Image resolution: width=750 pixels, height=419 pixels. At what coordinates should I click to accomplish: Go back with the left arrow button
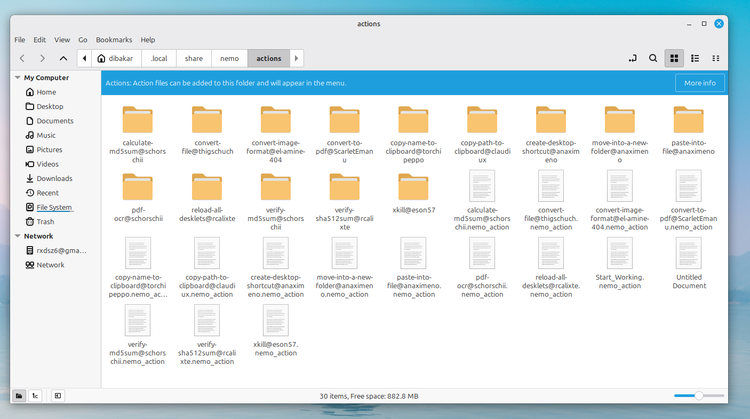click(22, 58)
